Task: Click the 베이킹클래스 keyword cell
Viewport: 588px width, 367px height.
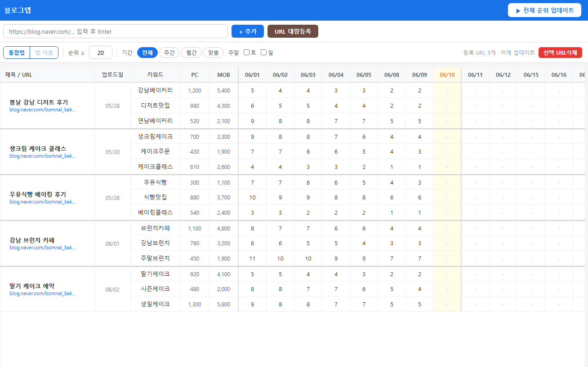Action: pos(156,212)
